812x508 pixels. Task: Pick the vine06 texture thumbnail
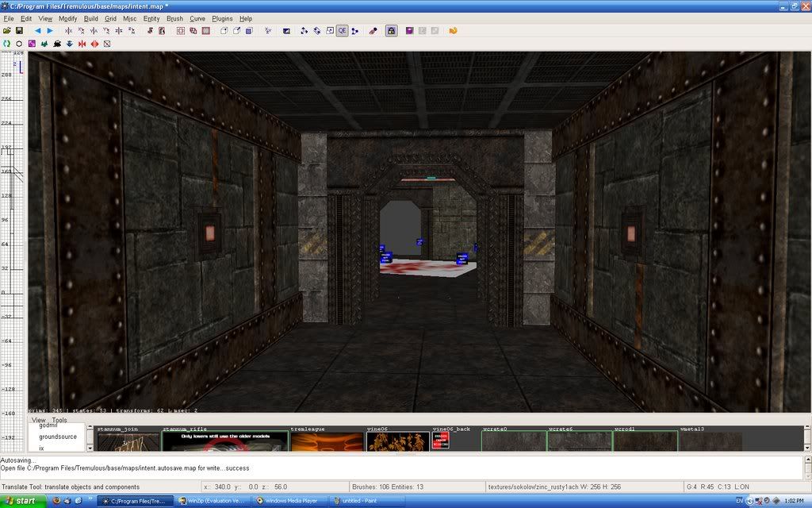pyautogui.click(x=398, y=441)
